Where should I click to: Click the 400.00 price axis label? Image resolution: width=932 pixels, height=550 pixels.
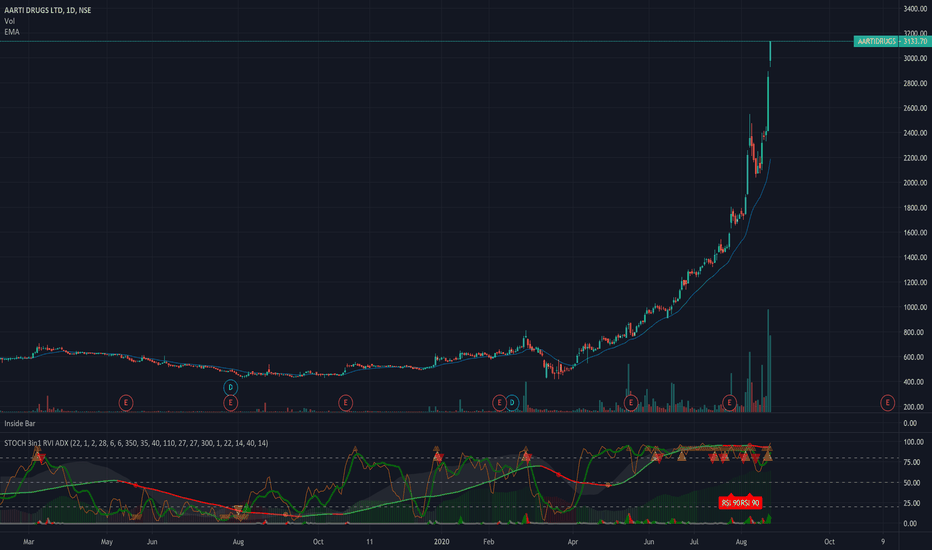click(x=915, y=382)
